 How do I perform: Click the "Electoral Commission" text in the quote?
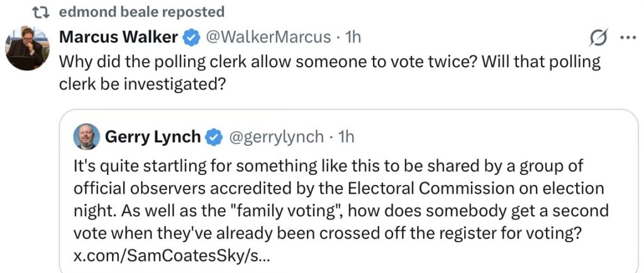click(434, 188)
